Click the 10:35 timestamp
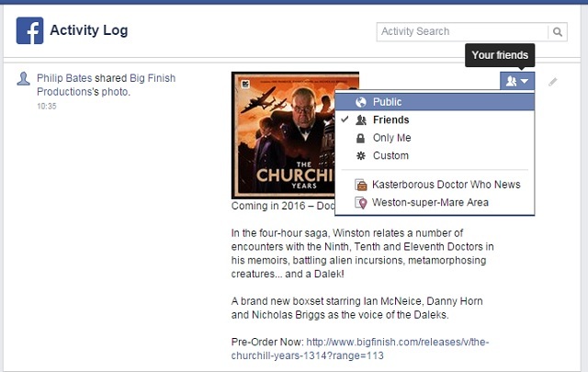 47,107
